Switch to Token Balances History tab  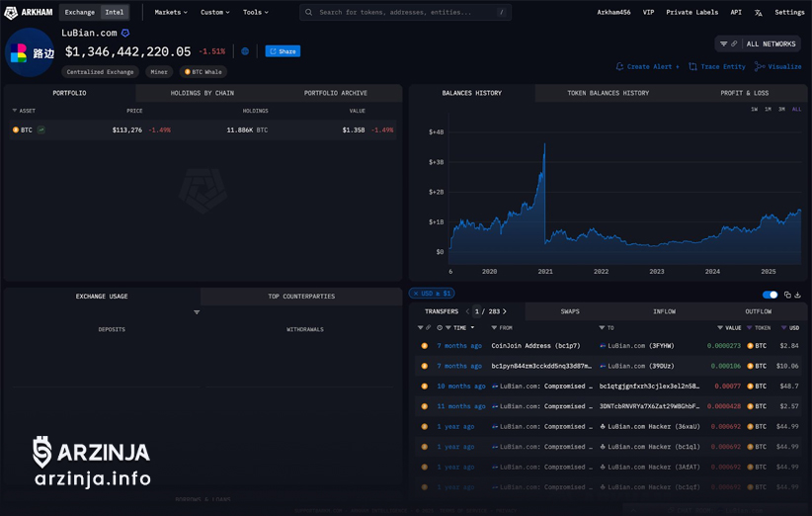pos(608,93)
